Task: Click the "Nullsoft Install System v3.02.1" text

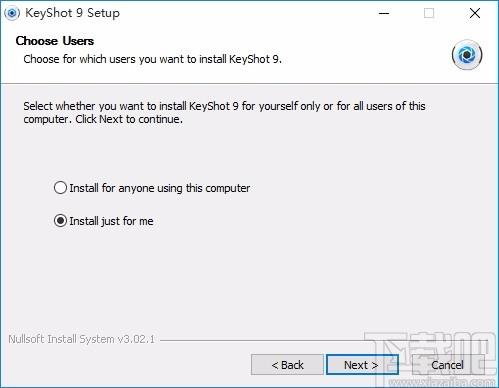Action: 82,339
